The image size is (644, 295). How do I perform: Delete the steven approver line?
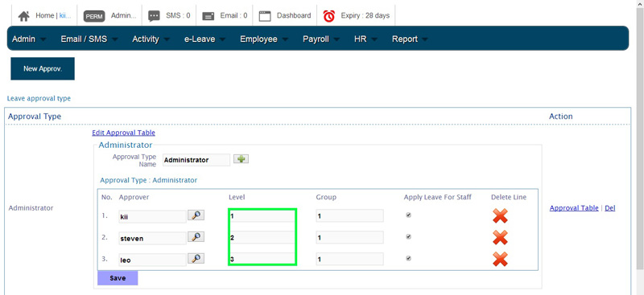[x=500, y=238]
